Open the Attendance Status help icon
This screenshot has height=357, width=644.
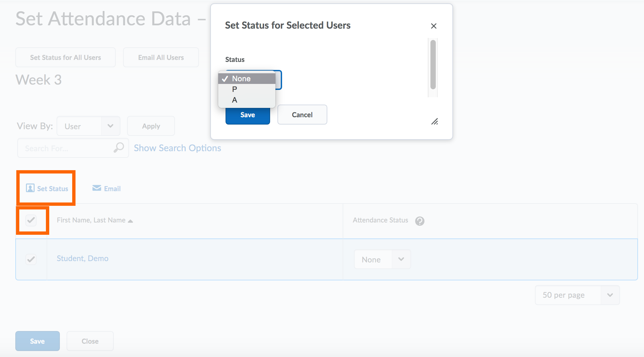click(419, 221)
